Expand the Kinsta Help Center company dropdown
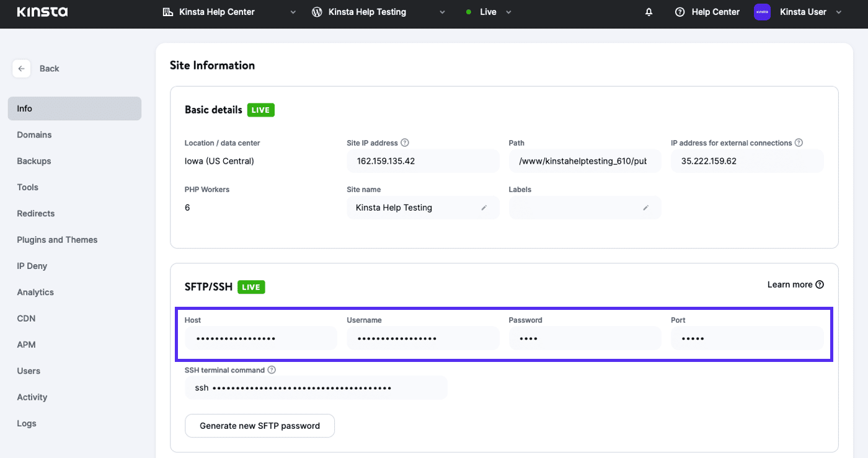The image size is (868, 458). point(293,11)
